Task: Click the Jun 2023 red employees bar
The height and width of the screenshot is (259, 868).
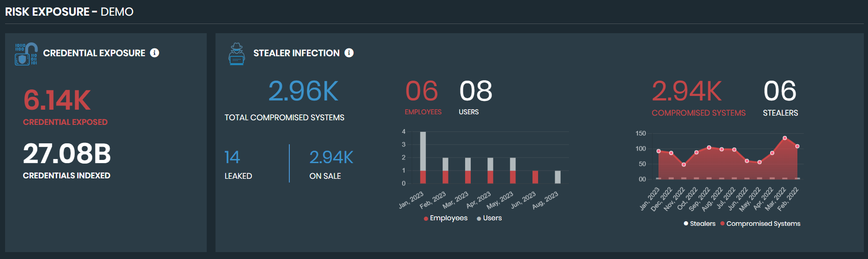Action: coord(535,177)
